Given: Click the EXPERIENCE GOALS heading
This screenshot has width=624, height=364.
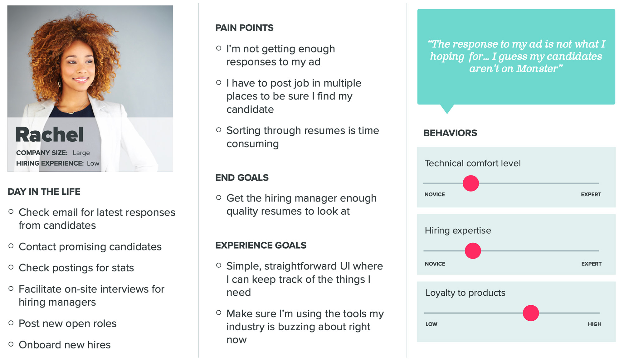Looking at the screenshot, I should coord(261,245).
